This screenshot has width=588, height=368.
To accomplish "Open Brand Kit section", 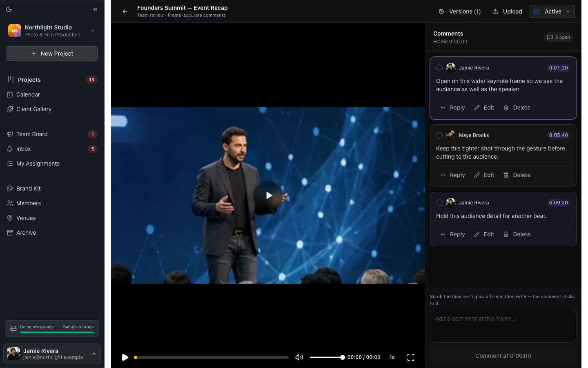I will [52, 188].
